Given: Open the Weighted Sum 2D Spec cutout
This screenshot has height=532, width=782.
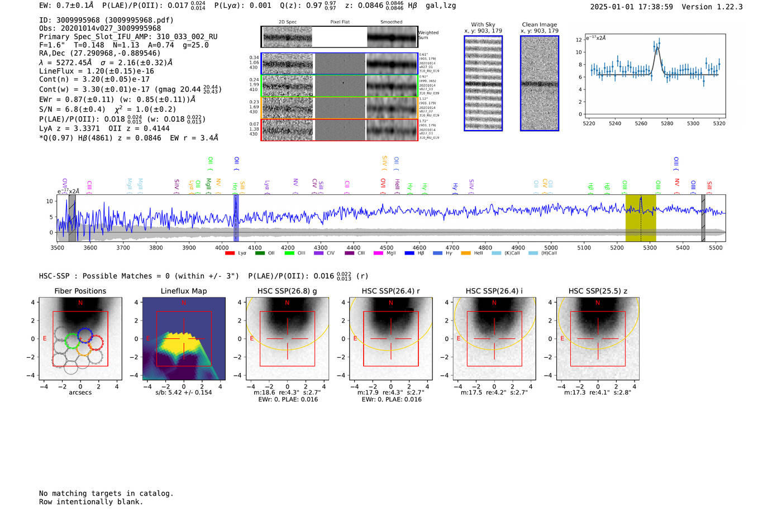Looking at the screenshot, I should click(x=287, y=37).
